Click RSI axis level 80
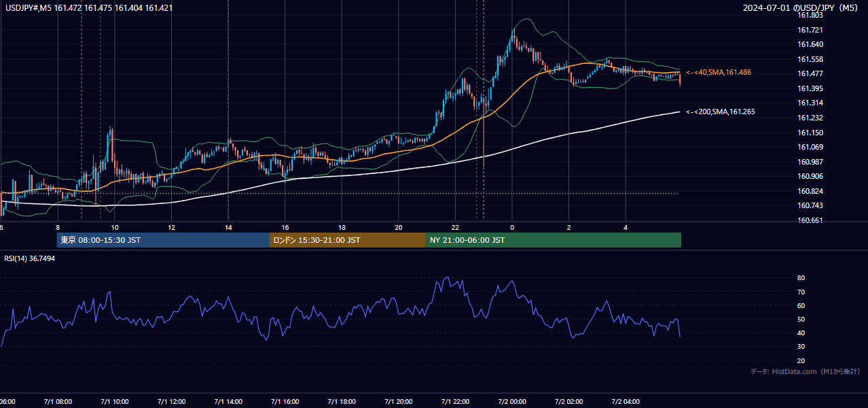Image resolution: width=868 pixels, height=408 pixels. coord(801,278)
